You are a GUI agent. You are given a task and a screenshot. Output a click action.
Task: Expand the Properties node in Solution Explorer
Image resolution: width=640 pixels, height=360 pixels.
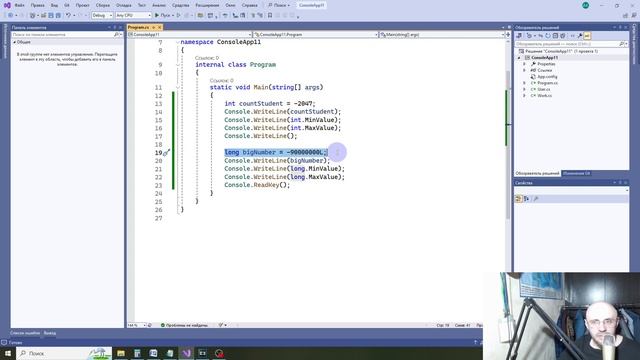524,64
